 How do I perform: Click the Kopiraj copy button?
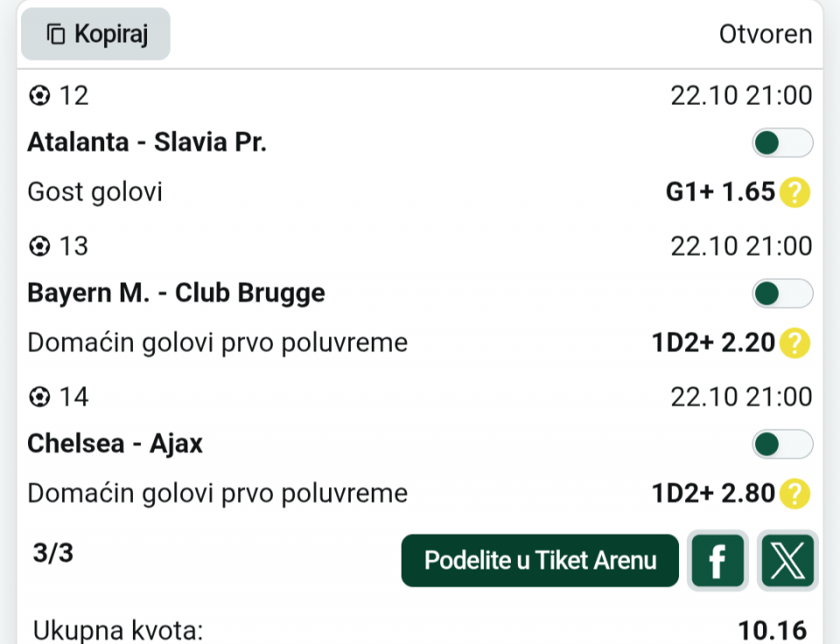tap(96, 34)
